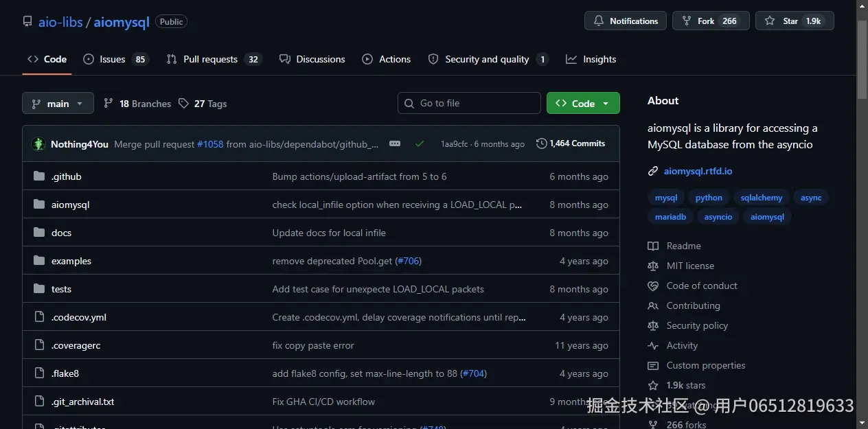Open issue #704 link in .flake8 row

click(473, 373)
